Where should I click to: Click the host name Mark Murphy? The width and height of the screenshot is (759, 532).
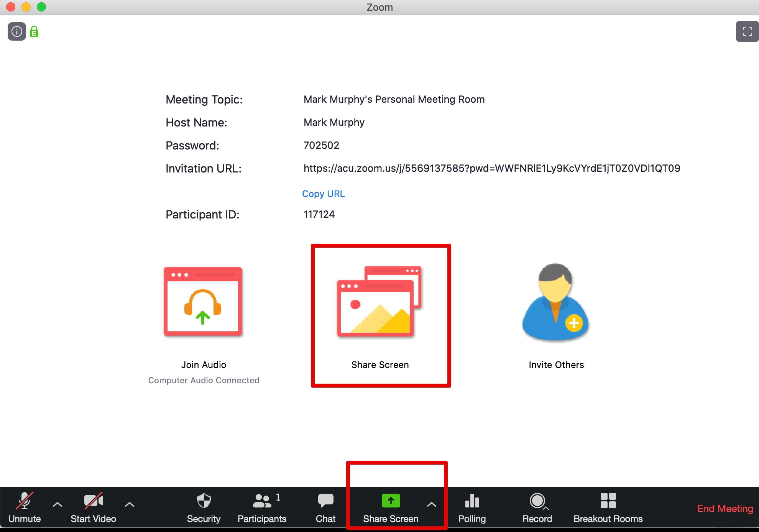point(334,122)
